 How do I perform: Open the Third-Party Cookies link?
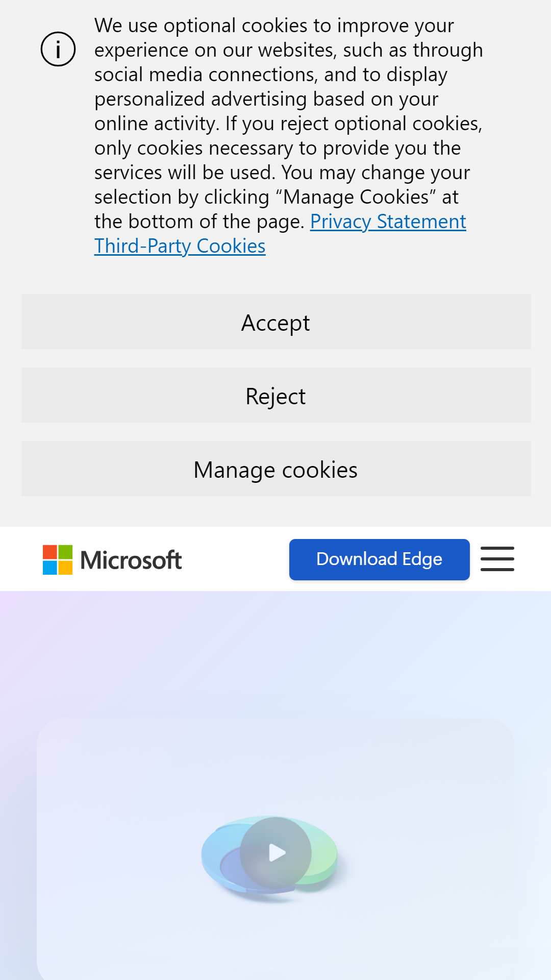[x=180, y=246]
